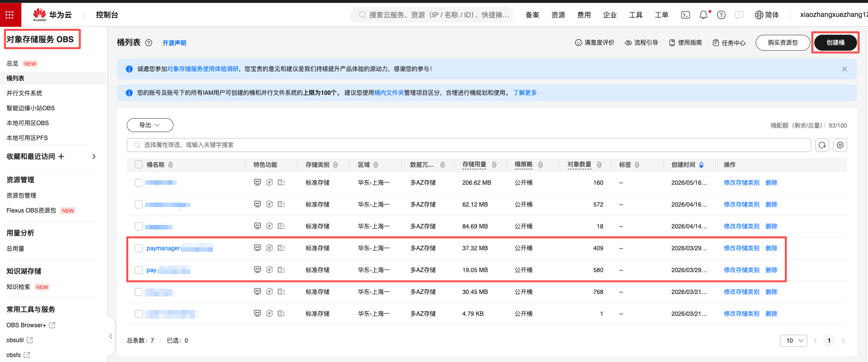Click the 创建桶 button
Viewport: 868px width, 362px height.
point(836,43)
